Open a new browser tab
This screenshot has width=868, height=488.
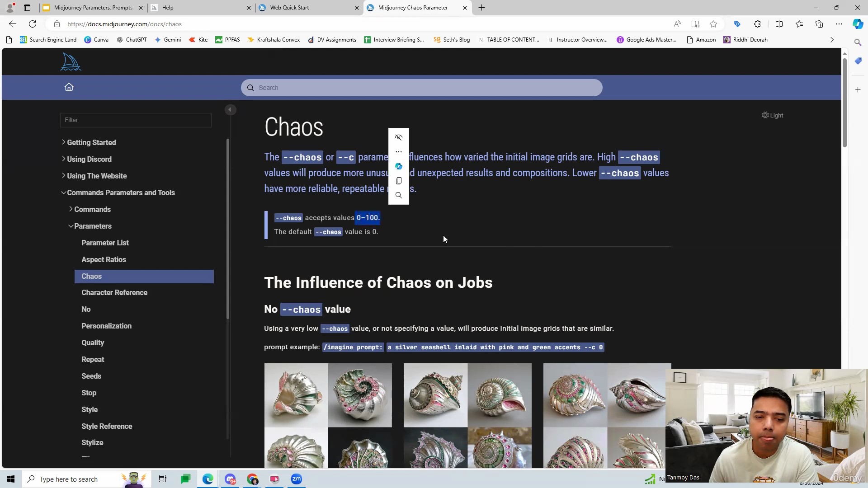[x=481, y=8]
